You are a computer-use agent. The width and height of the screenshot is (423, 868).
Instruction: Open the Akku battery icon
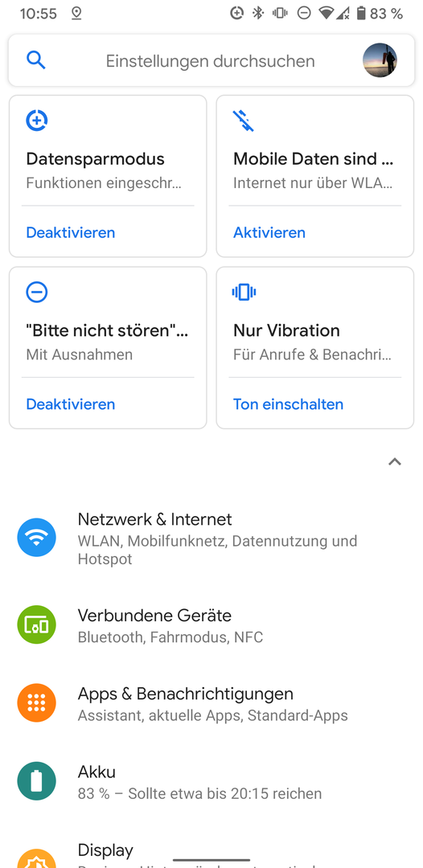(x=36, y=780)
